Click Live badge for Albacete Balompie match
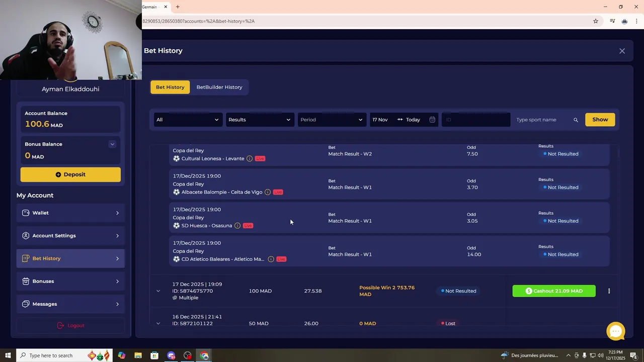This screenshot has height=362, width=644. click(x=278, y=192)
